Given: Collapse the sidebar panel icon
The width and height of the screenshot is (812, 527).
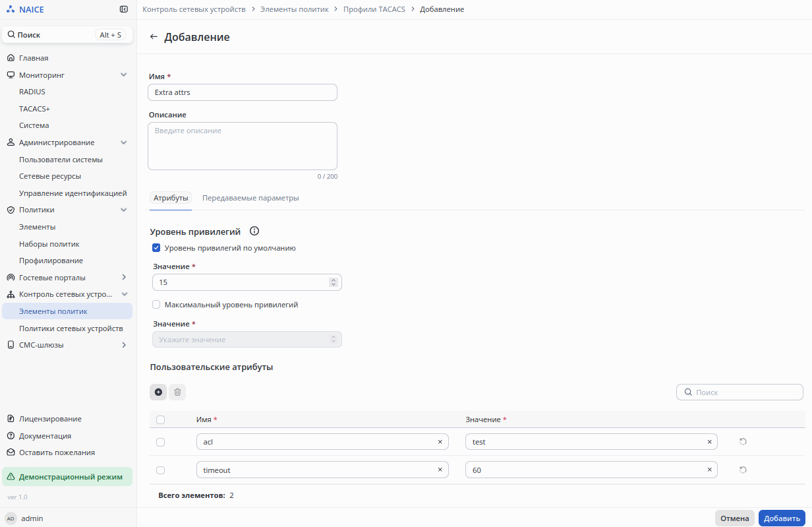Looking at the screenshot, I should click(124, 10).
